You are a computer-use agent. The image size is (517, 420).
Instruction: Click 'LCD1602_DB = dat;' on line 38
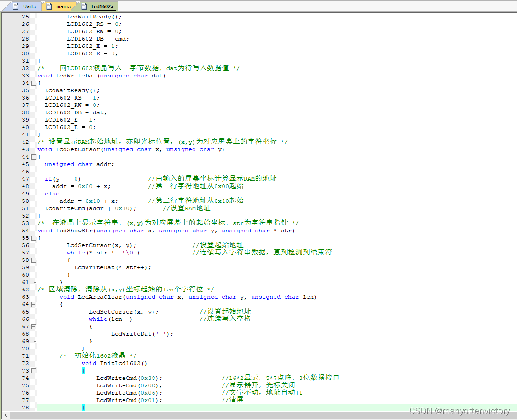(76, 112)
